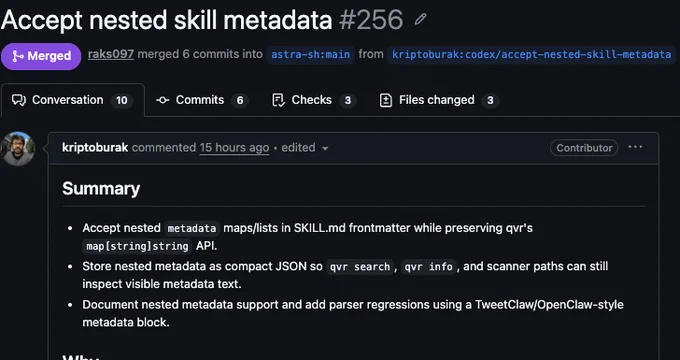Open kriptoburak:codex/accept-nested-skill-metadata branch link
The height and width of the screenshot is (360, 680).
click(532, 55)
